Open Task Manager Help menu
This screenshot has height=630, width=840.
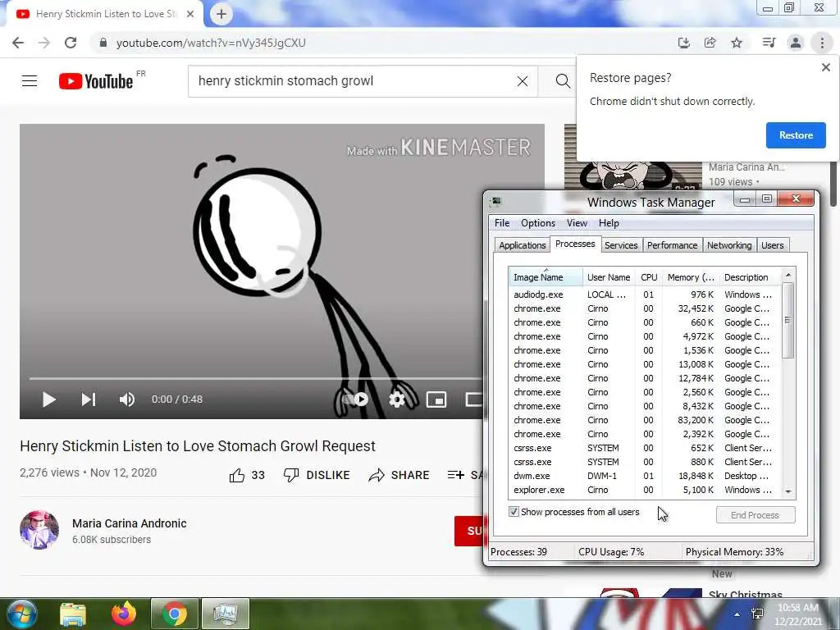pyautogui.click(x=609, y=223)
